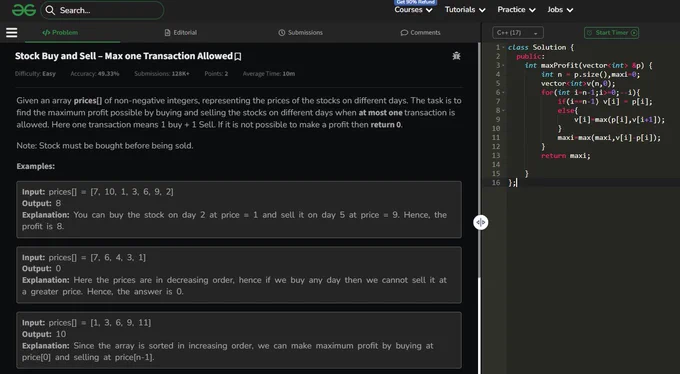680x374 pixels.
Task: Open the Submissions tab
Action: (301, 33)
